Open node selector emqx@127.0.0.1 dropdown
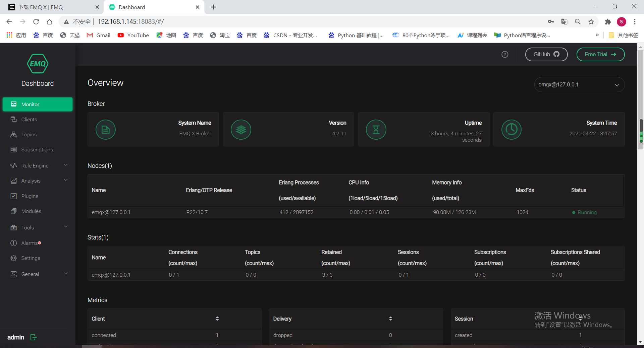 click(579, 85)
